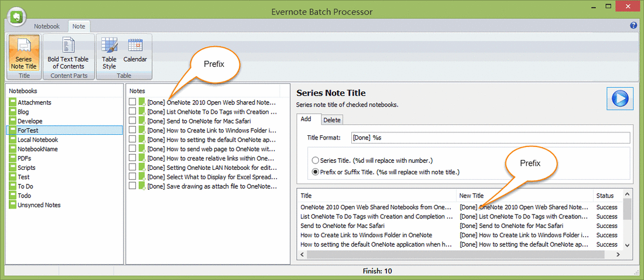This screenshot has height=280, width=644.
Task: Click new title '[Done] How to setting the default'
Action: pos(525,244)
